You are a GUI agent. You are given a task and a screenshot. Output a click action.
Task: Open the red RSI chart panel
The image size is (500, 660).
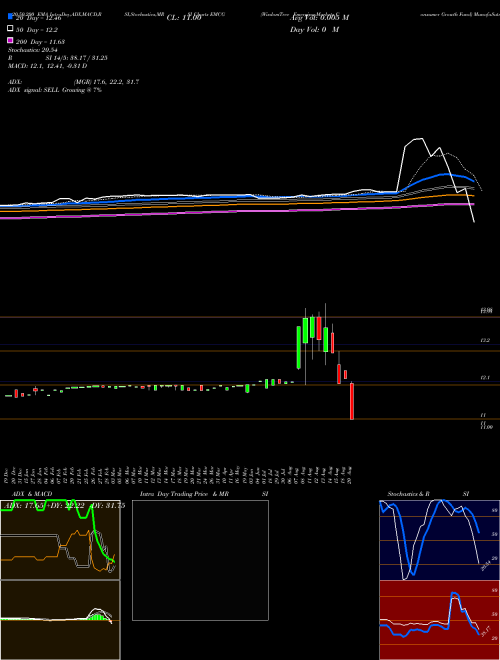click(x=439, y=620)
